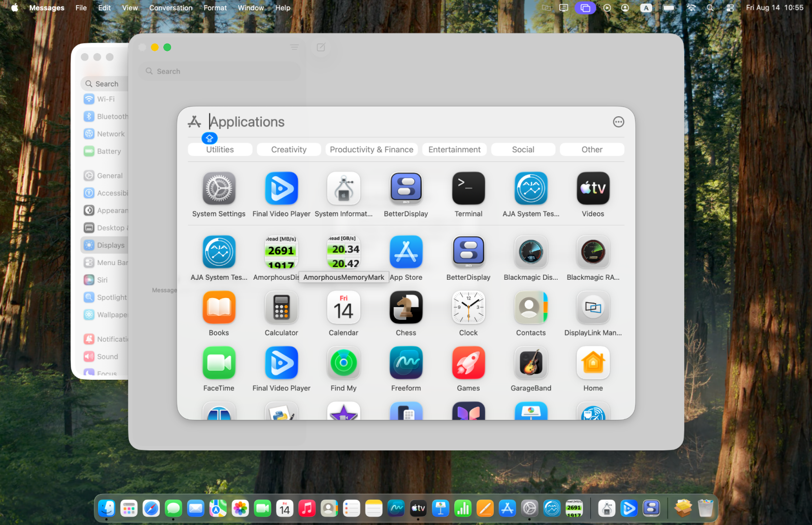812x525 pixels.
Task: Select General in System Settings sidebar
Action: click(x=105, y=176)
